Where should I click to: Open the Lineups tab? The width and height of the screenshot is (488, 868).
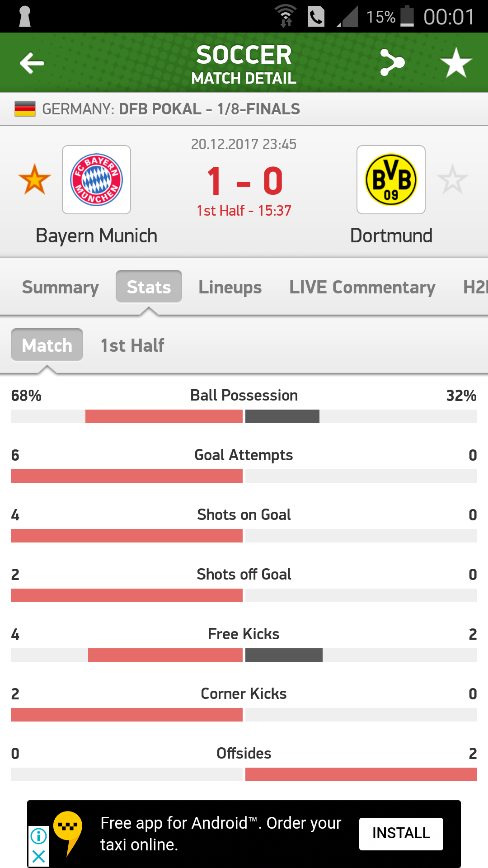230,287
